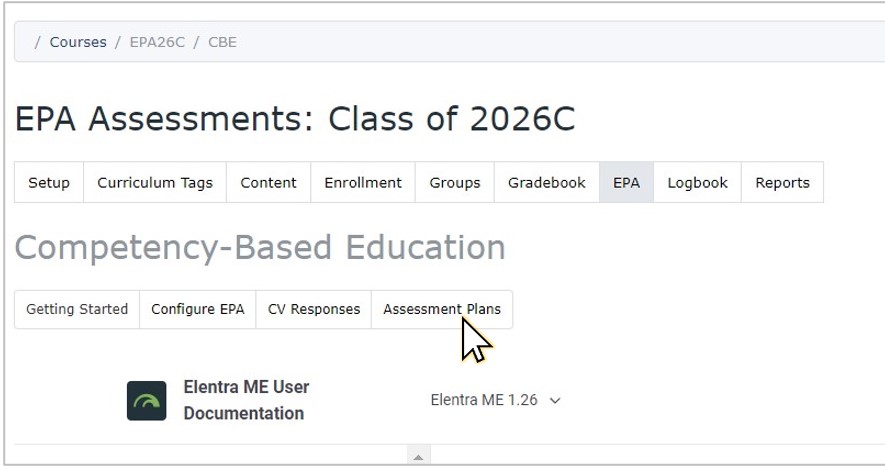Expand the Elentra ME 1.26 version dropdown
Screen dimensions: 885x466
point(496,400)
